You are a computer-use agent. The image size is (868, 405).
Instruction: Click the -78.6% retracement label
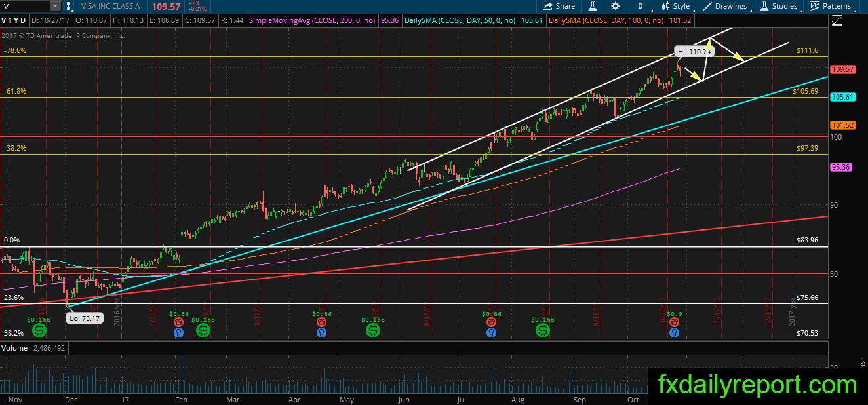[x=14, y=50]
